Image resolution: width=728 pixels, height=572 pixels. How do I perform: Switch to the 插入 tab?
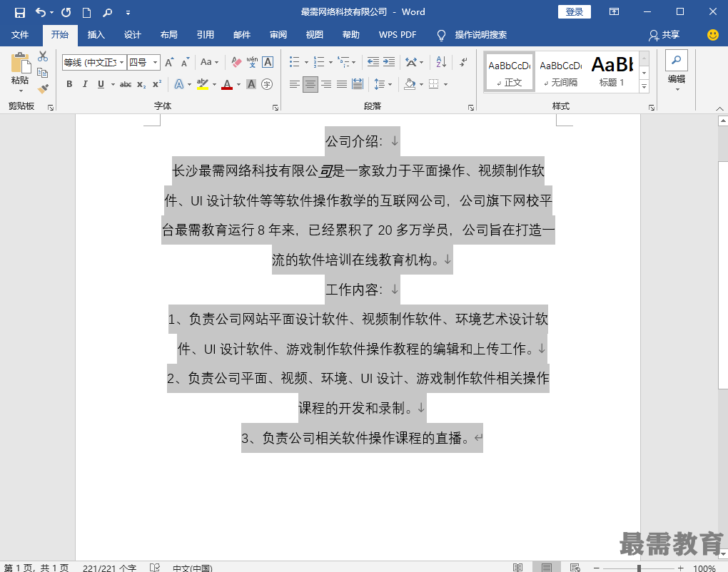(x=96, y=35)
